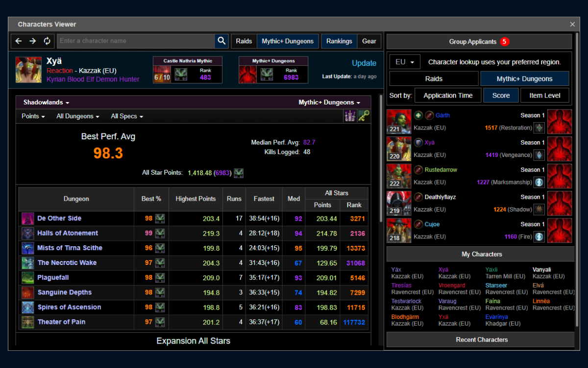Open the All Specs filter dropdown
This screenshot has height=368, width=588.
127,116
